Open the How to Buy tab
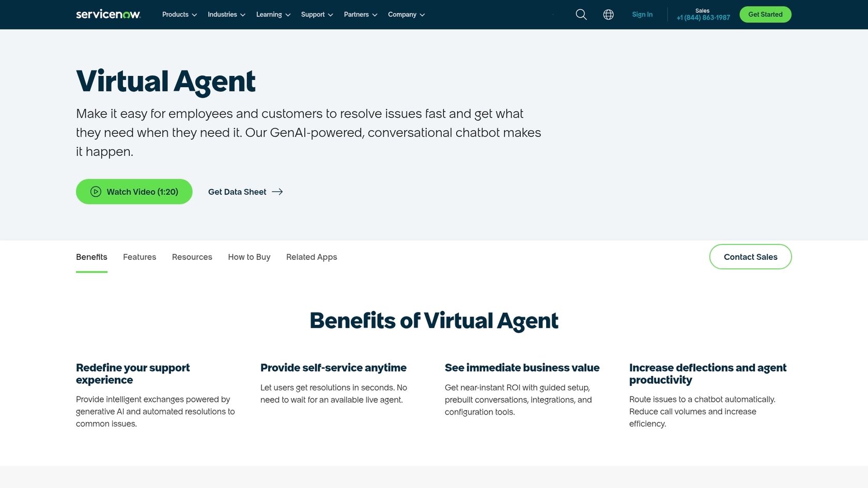 (x=249, y=257)
